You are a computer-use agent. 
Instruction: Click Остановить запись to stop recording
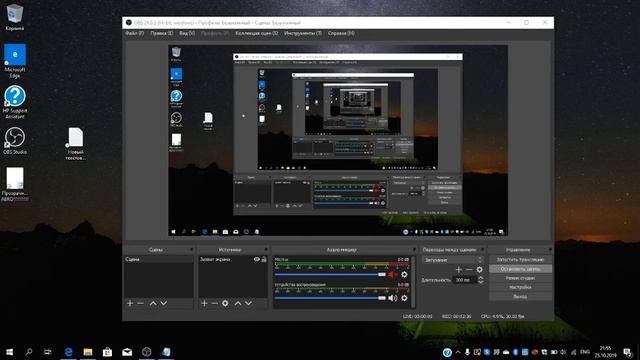pyautogui.click(x=520, y=269)
